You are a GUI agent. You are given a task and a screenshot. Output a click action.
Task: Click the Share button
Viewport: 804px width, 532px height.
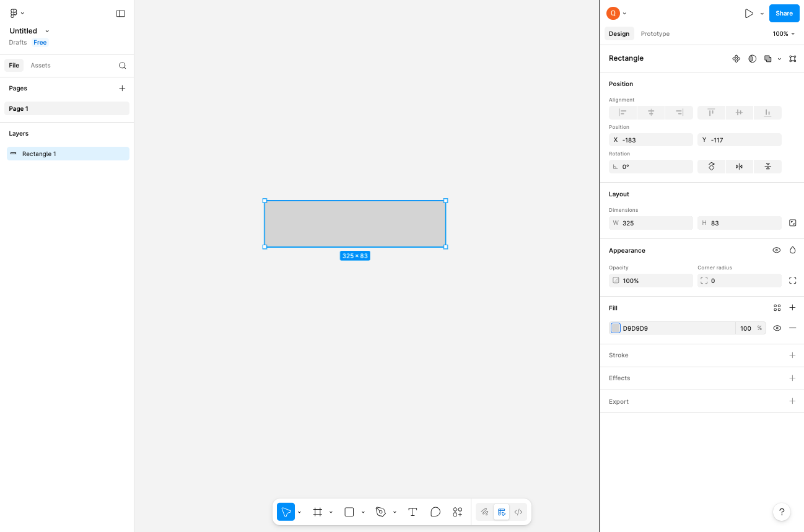[x=784, y=14]
